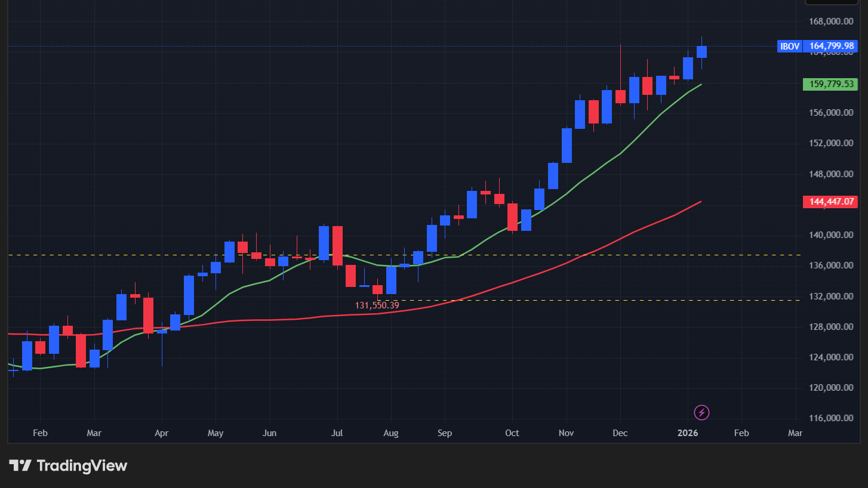Select the 131,550.39 low price marker
The width and height of the screenshot is (868, 488).
[377, 305]
